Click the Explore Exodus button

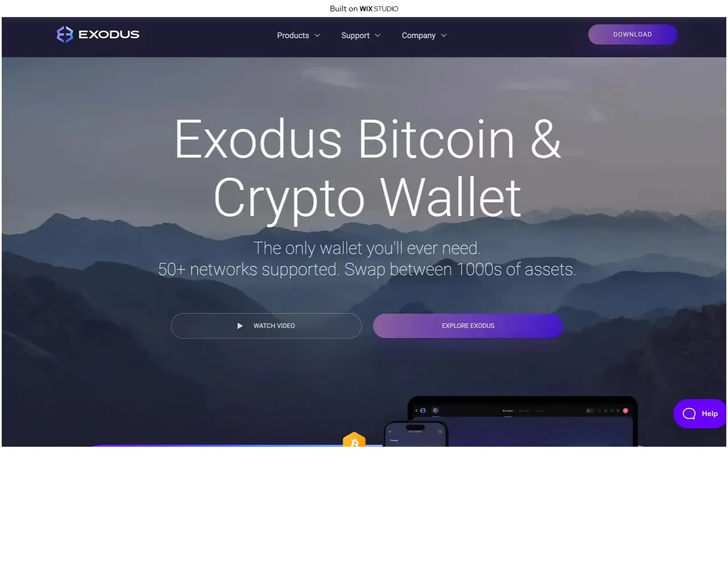tap(468, 326)
